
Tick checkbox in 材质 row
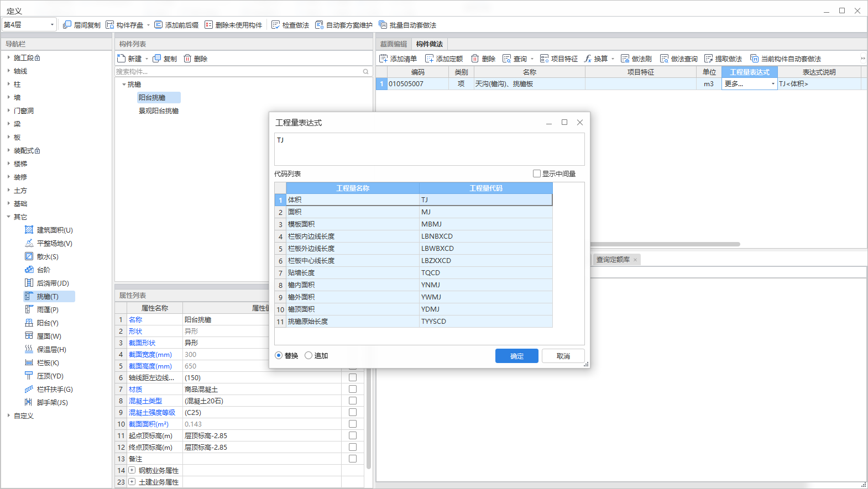[x=353, y=389]
